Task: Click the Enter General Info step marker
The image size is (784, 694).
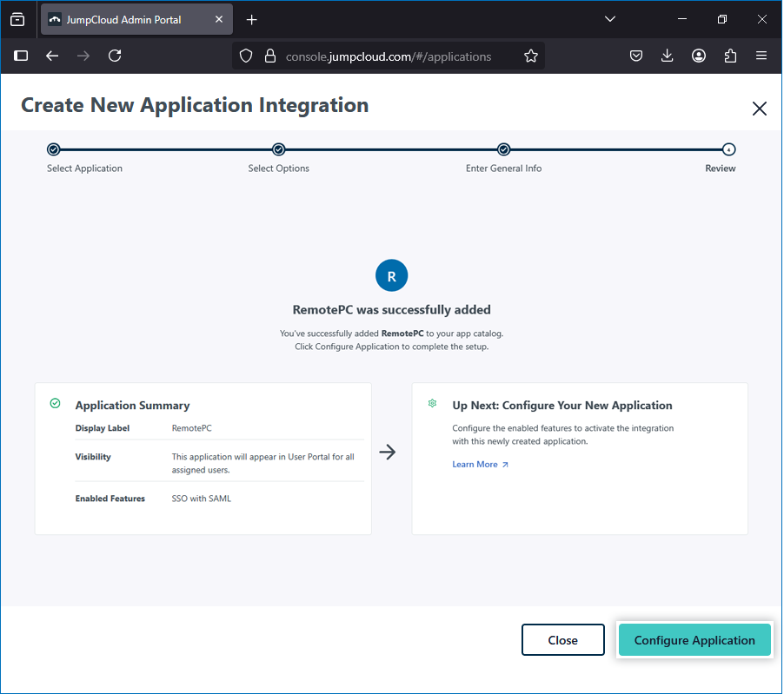Action: (503, 149)
